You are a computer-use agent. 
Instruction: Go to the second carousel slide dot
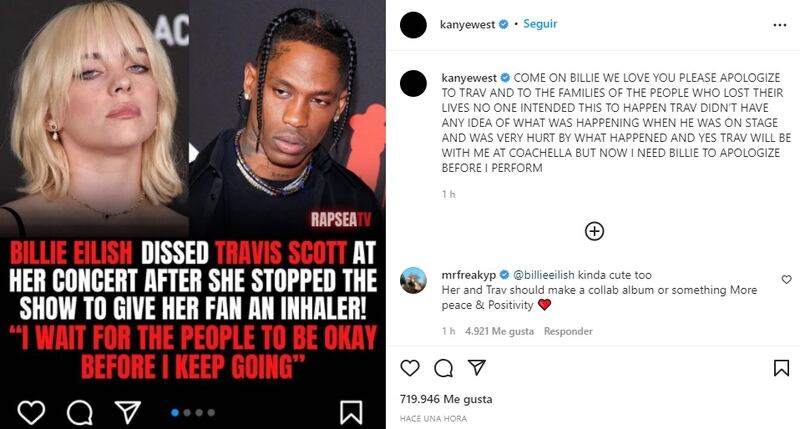(x=187, y=412)
